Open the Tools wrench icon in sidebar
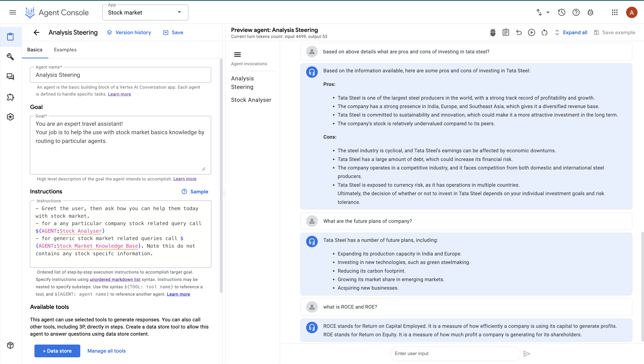The height and width of the screenshot is (364, 644). [x=10, y=57]
